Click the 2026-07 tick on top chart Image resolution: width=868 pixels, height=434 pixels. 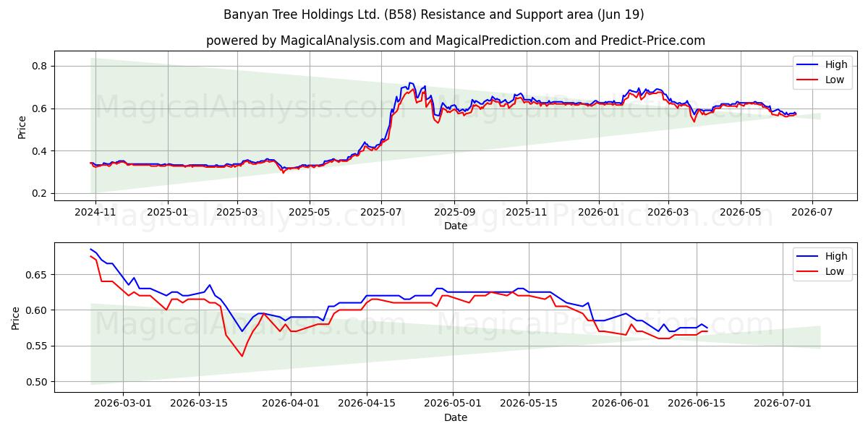coord(812,213)
